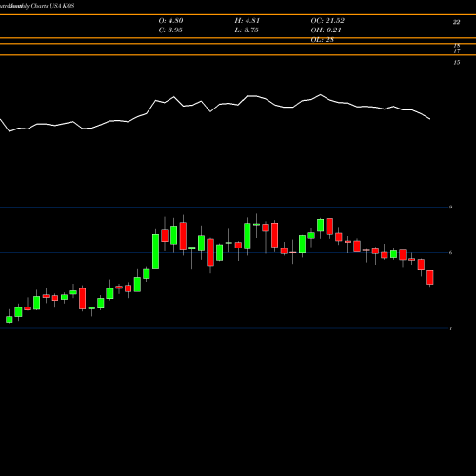The image size is (476, 476).
Task: Click the price axis label 9
Action: tap(450, 207)
